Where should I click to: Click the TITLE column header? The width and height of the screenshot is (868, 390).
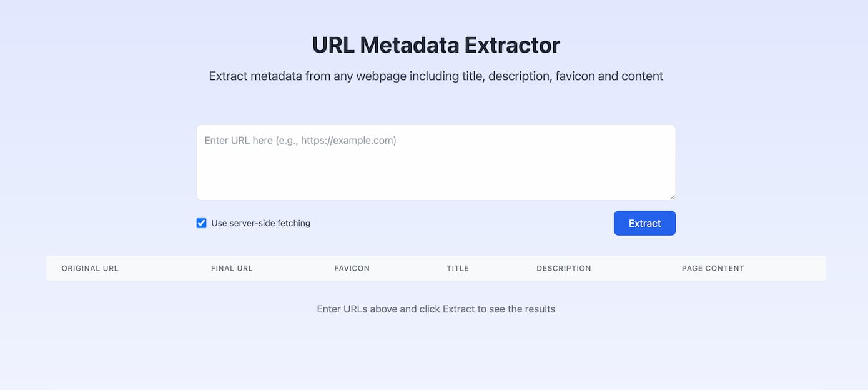click(x=458, y=268)
